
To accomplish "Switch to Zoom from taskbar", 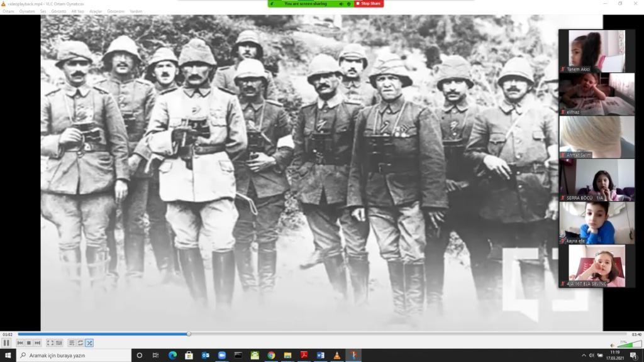I will 222,355.
